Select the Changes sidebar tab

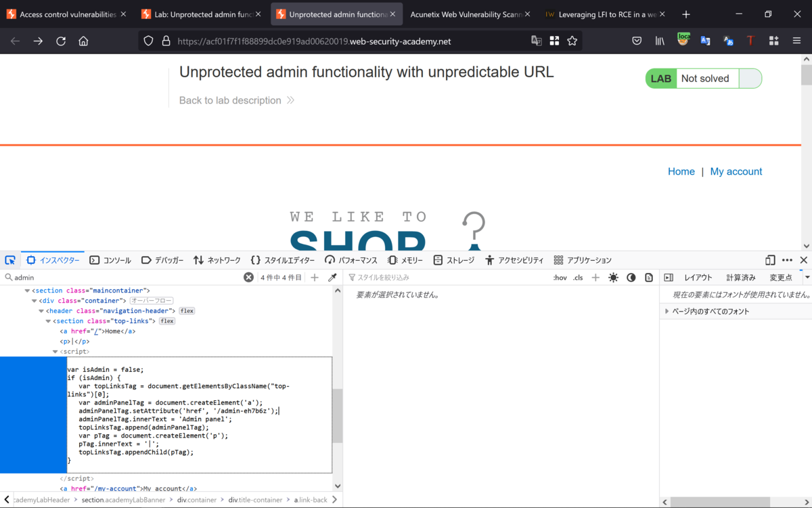[x=781, y=278]
